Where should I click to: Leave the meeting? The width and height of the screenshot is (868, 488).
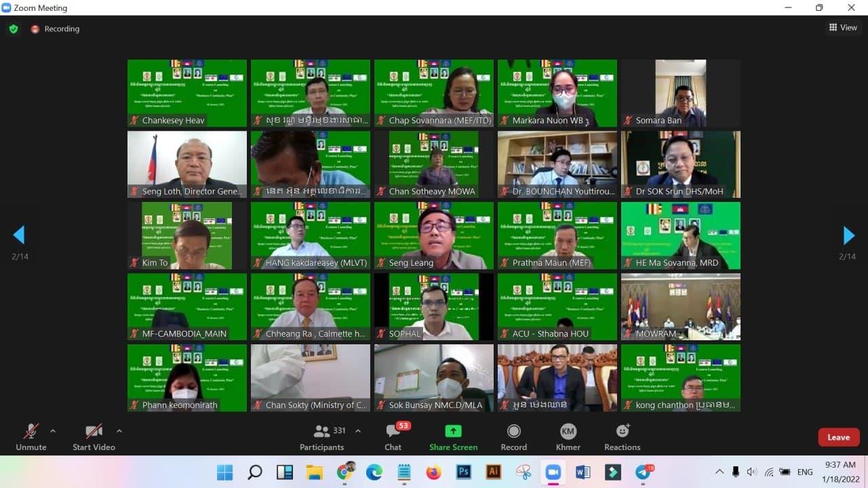tap(838, 437)
